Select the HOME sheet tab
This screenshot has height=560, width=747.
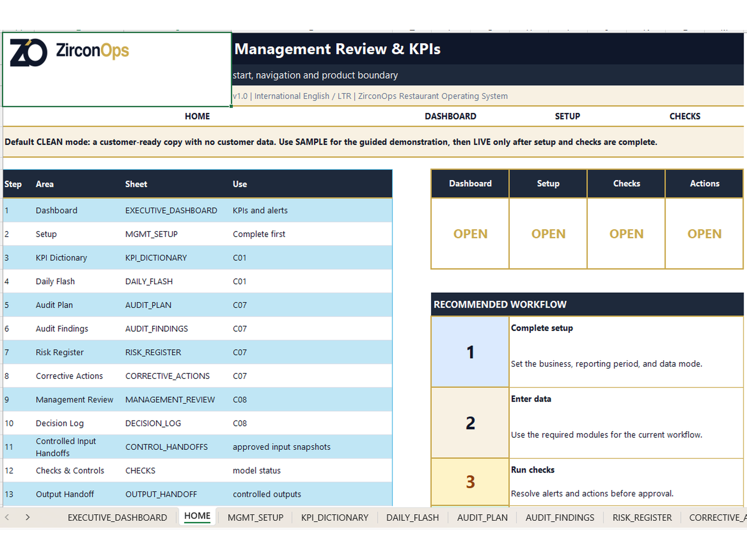197,516
